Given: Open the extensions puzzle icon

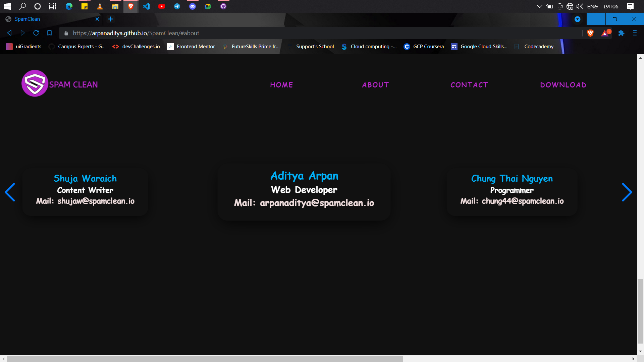Looking at the screenshot, I should tap(621, 33).
